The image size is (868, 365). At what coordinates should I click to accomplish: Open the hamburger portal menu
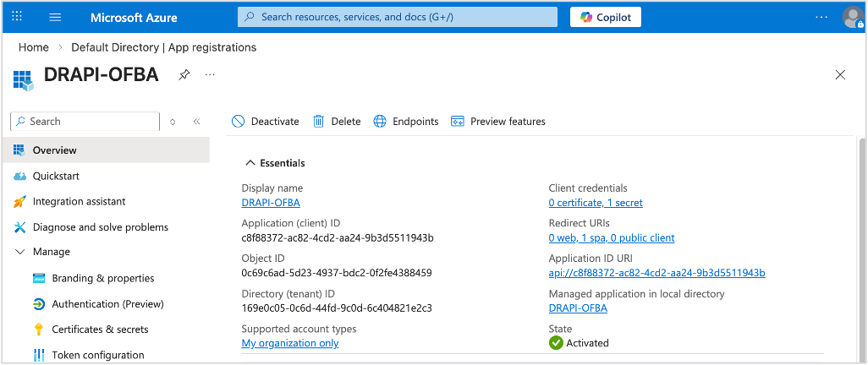[x=55, y=17]
